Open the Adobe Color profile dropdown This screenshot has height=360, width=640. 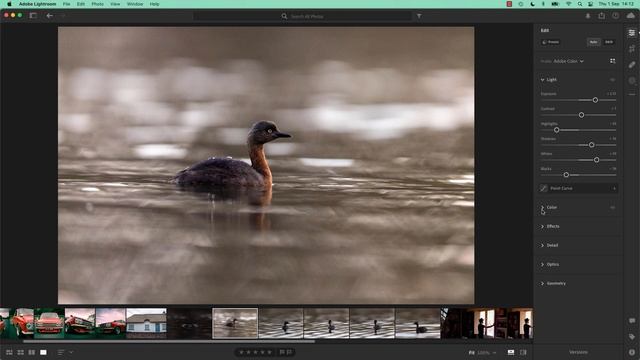(x=569, y=61)
